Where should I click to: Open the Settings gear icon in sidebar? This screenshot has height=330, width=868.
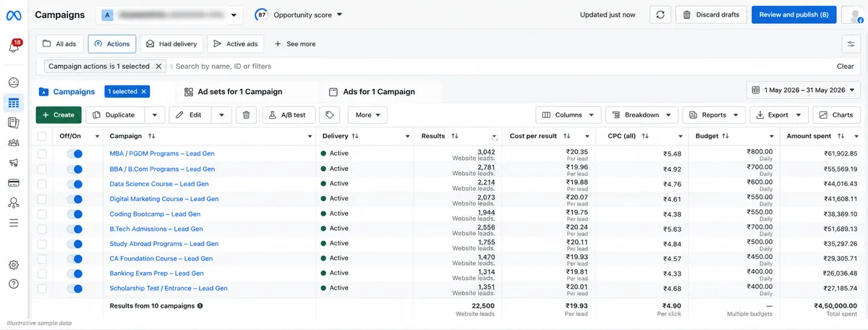tap(13, 265)
